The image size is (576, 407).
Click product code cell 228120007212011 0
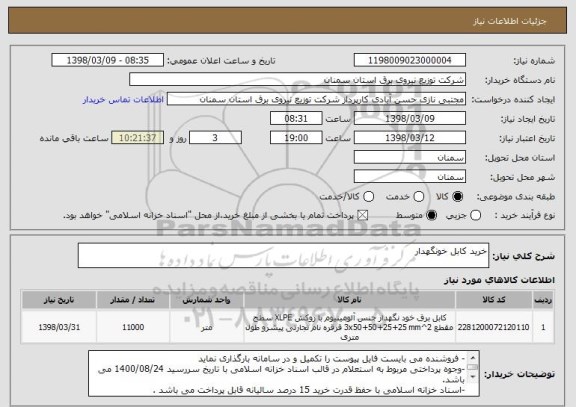(494, 327)
